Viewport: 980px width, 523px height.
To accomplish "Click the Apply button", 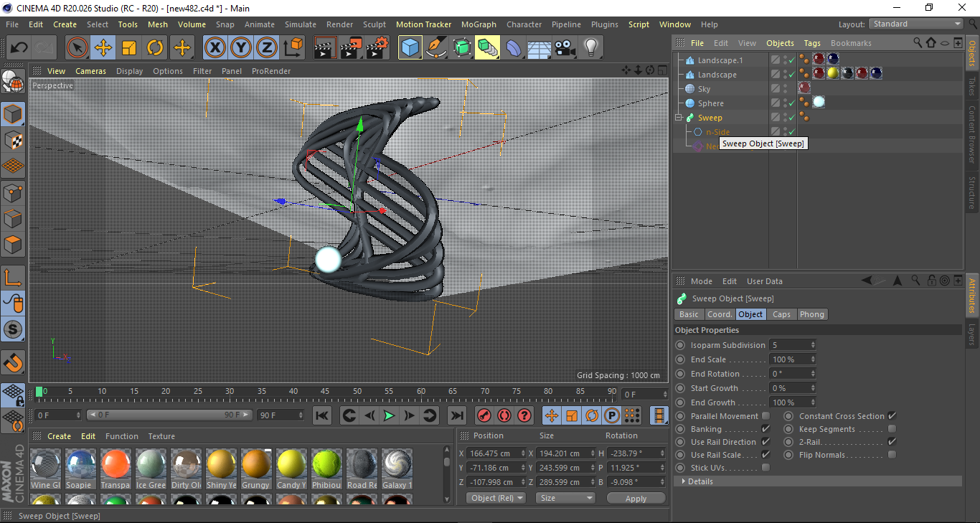I will pos(636,498).
